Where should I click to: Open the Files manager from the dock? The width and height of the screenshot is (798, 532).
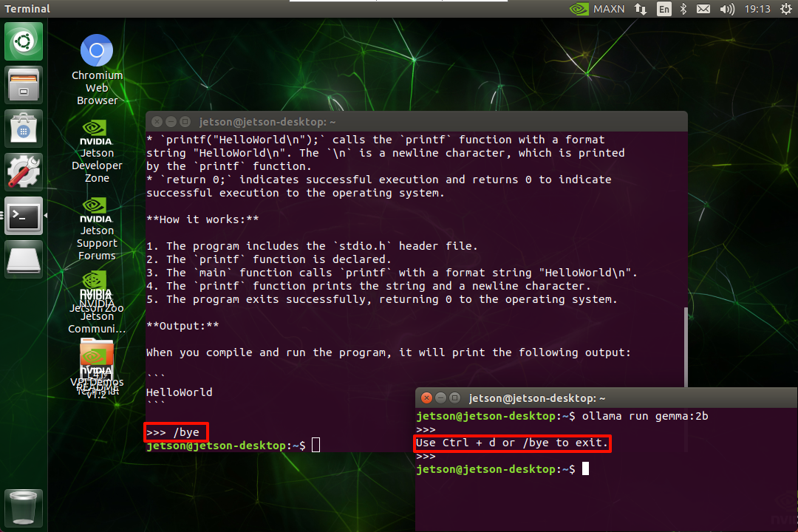(24, 84)
